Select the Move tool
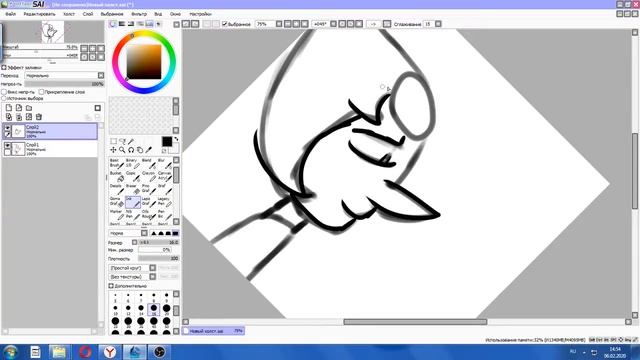The width and height of the screenshot is (640, 360). (113, 150)
